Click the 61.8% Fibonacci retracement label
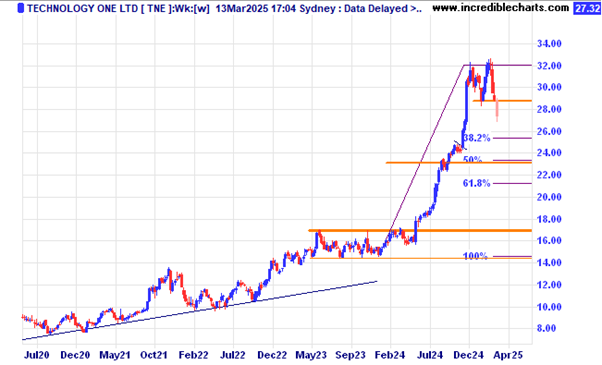 pos(476,183)
